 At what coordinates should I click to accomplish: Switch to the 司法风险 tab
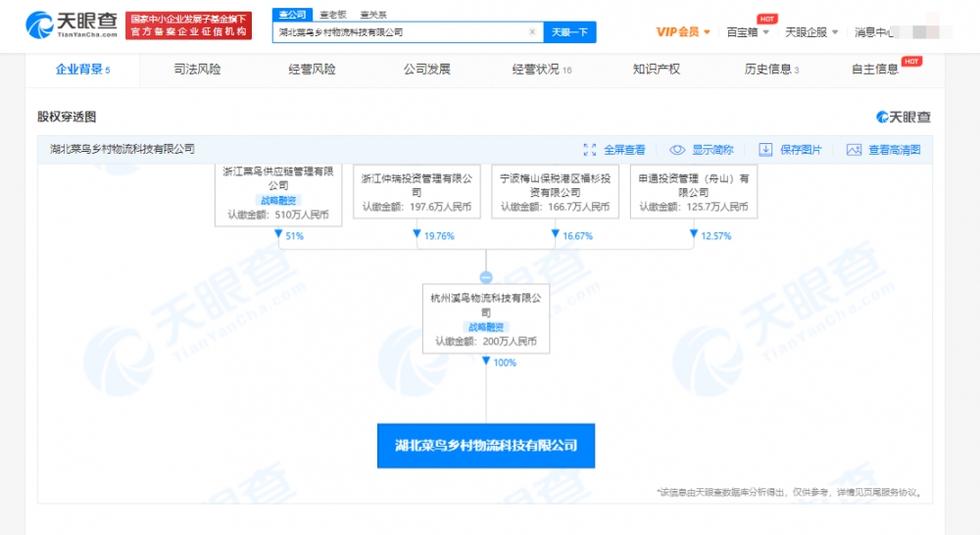197,70
